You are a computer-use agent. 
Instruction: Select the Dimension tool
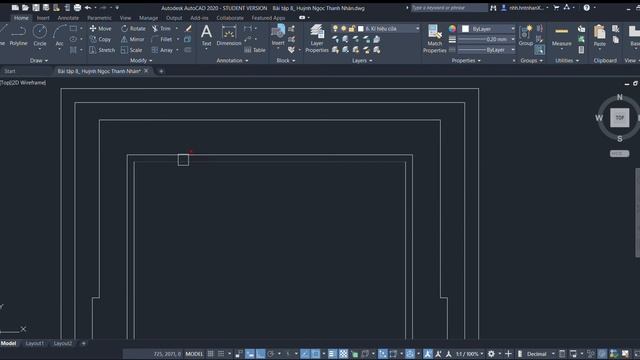(229, 36)
